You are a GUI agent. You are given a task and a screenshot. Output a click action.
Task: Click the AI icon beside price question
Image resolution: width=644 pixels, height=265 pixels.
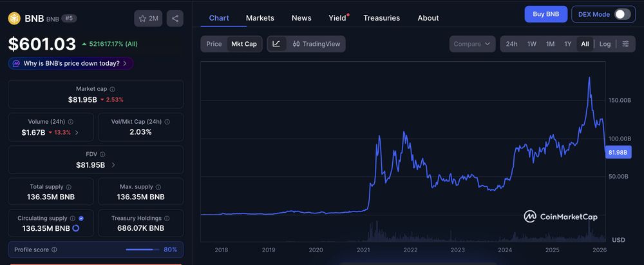point(17,63)
